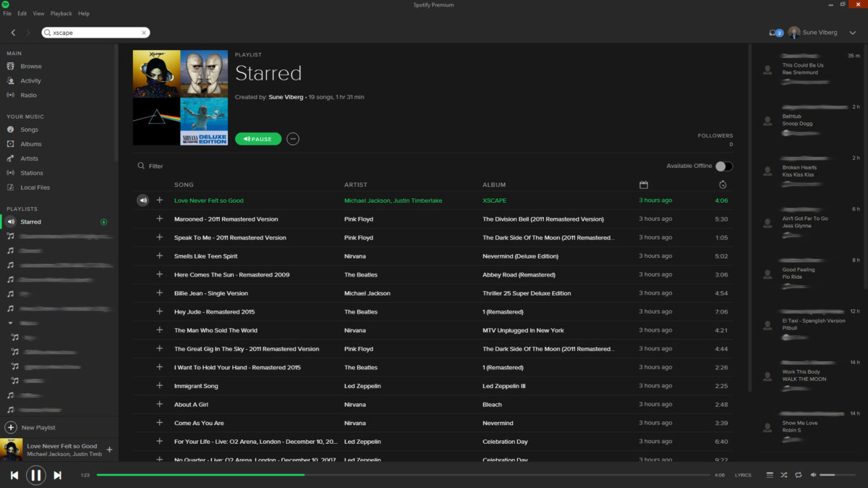Open the Playback menu
The width and height of the screenshot is (868, 488).
(x=61, y=14)
